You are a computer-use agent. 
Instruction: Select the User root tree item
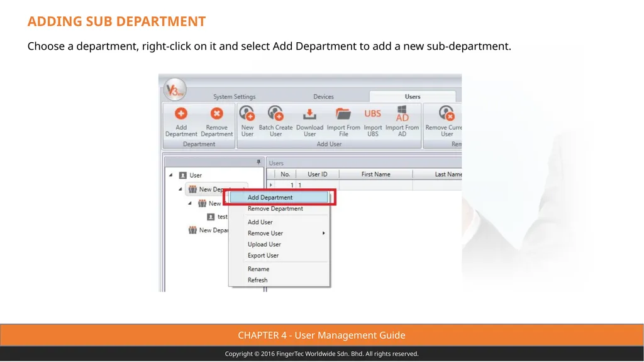pyautogui.click(x=191, y=175)
